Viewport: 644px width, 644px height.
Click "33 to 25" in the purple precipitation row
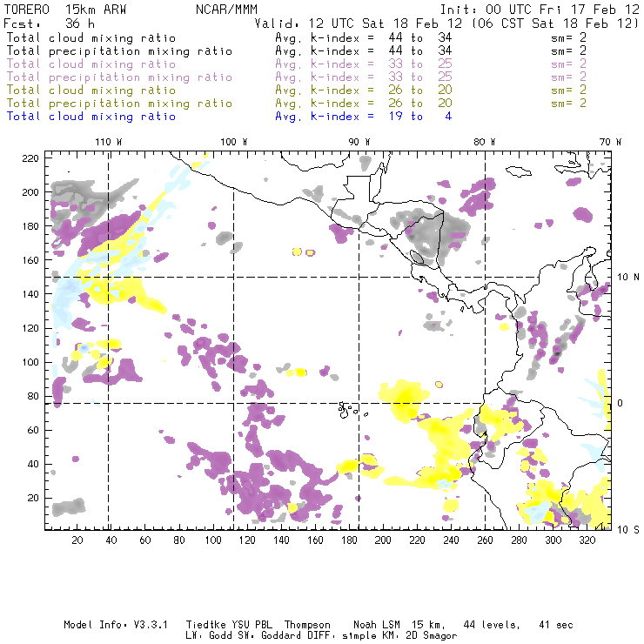[420, 77]
